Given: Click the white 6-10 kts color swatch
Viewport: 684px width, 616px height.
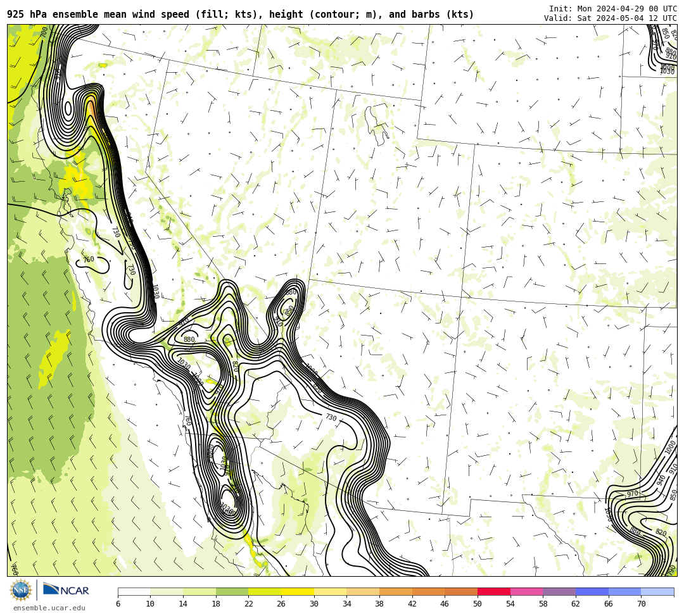Looking at the screenshot, I should pos(134,591).
